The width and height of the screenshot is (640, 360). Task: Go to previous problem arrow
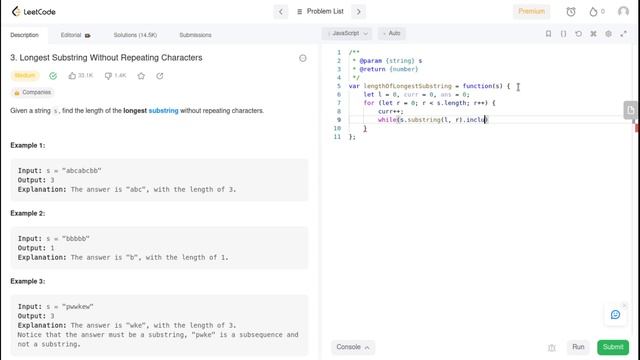pyautogui.click(x=280, y=11)
